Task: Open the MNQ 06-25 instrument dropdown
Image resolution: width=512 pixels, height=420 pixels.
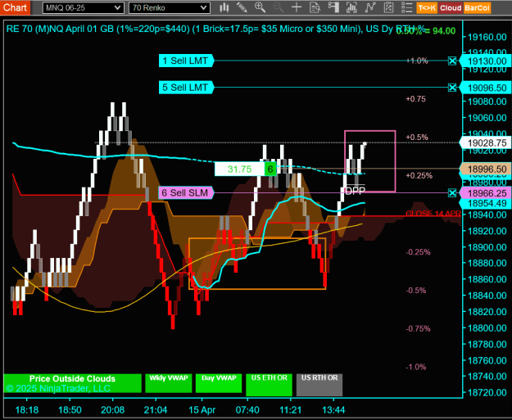Action: [x=84, y=8]
